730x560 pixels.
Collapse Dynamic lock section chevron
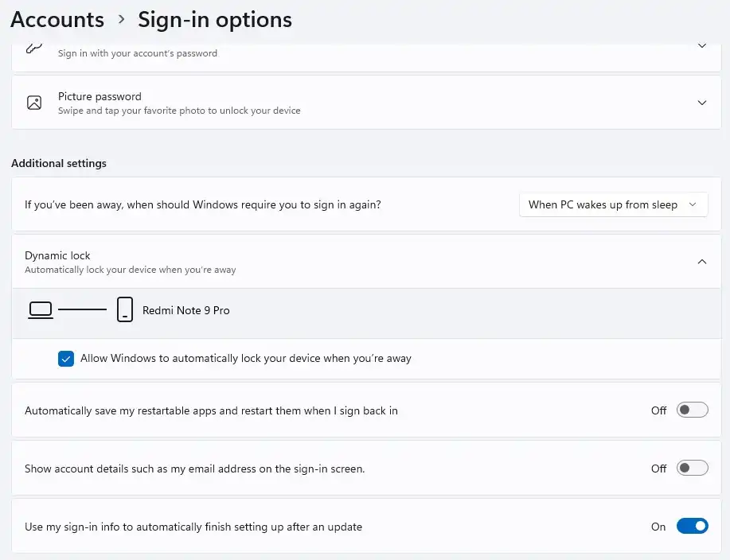point(702,262)
